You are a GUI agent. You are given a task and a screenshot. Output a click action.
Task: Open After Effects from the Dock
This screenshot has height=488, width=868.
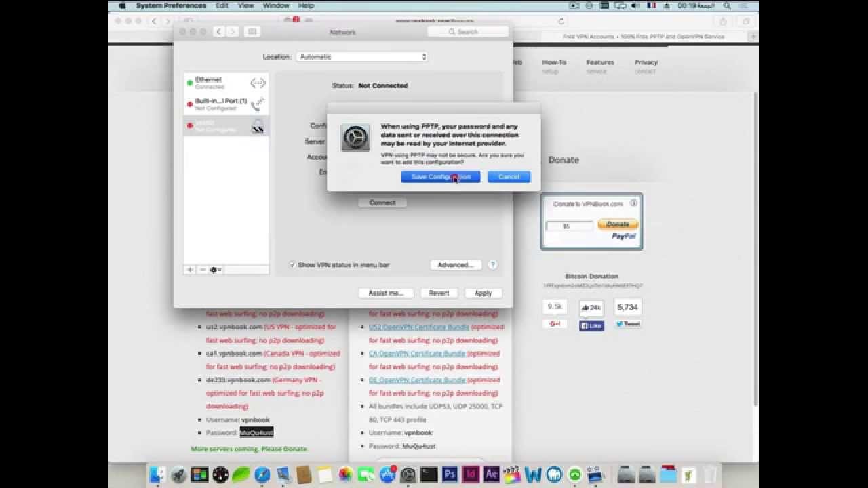pyautogui.click(x=492, y=474)
